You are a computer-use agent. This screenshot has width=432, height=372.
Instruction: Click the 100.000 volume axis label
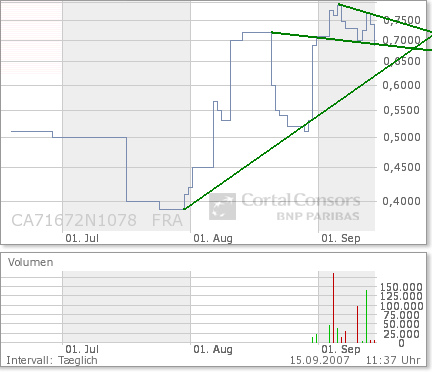[402, 306]
